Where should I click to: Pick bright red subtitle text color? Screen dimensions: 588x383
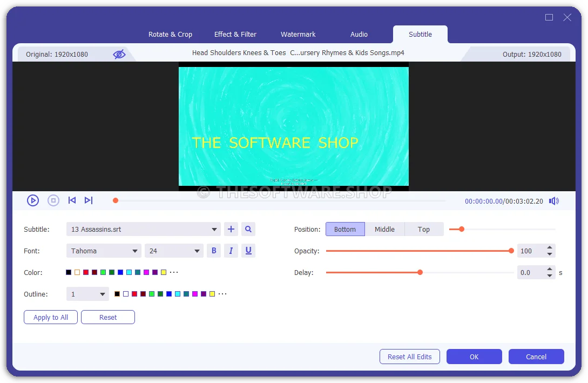point(86,272)
